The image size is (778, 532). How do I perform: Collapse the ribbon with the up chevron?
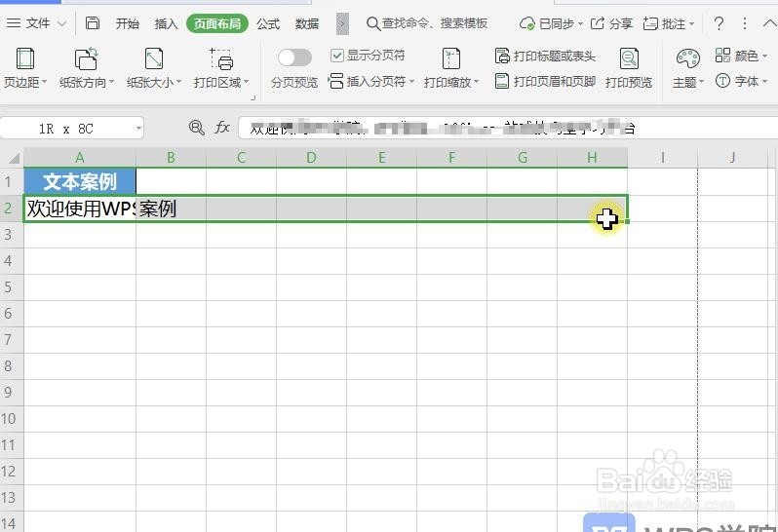pos(769,23)
